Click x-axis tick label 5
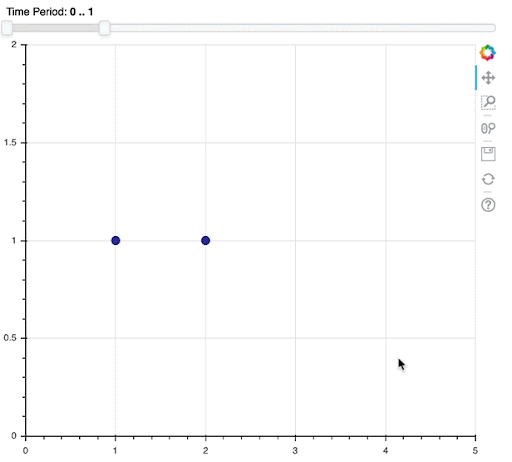The width and height of the screenshot is (512, 462). (475, 451)
